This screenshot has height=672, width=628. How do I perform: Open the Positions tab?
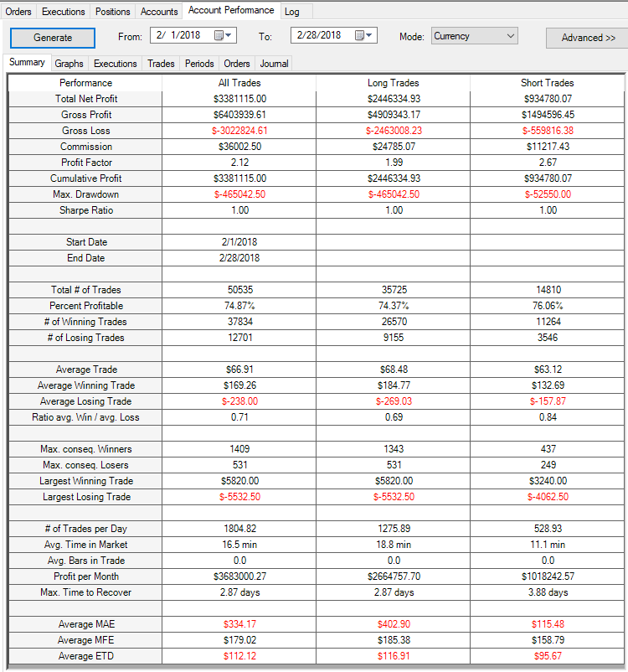[x=113, y=12]
